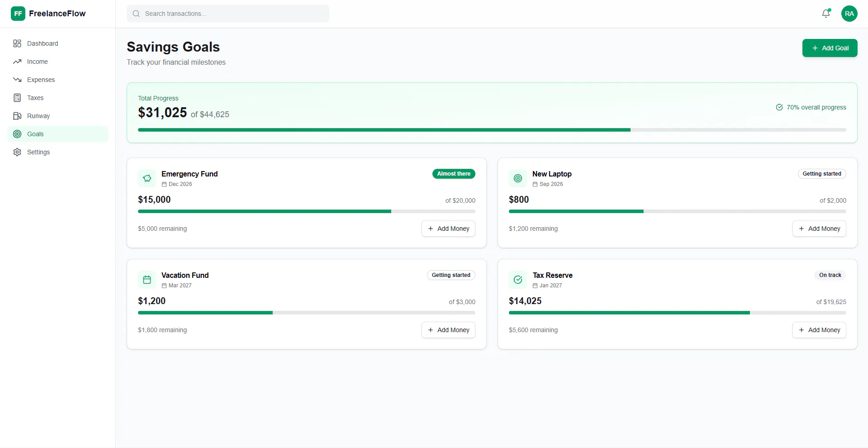Click the Income trending-up icon

(17, 62)
